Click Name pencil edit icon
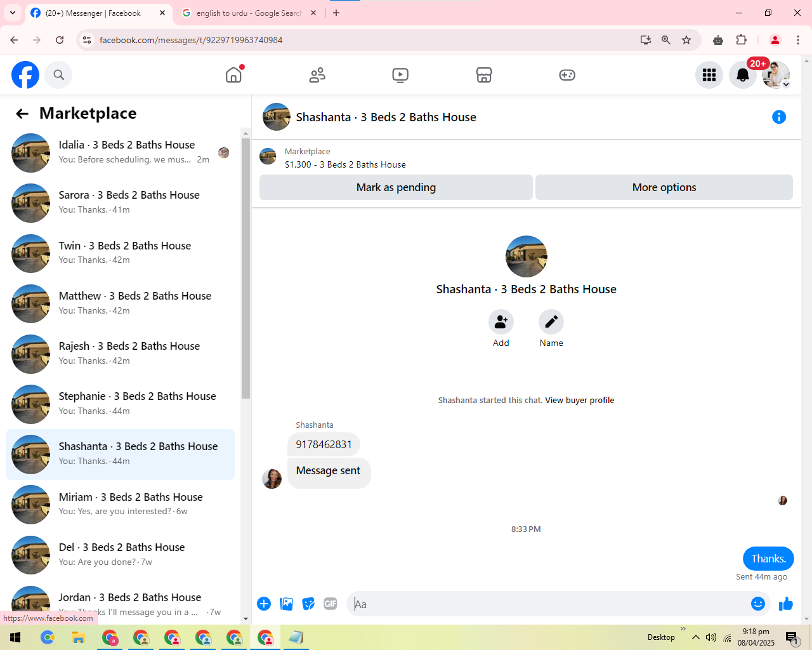This screenshot has width=812, height=650. tap(551, 322)
